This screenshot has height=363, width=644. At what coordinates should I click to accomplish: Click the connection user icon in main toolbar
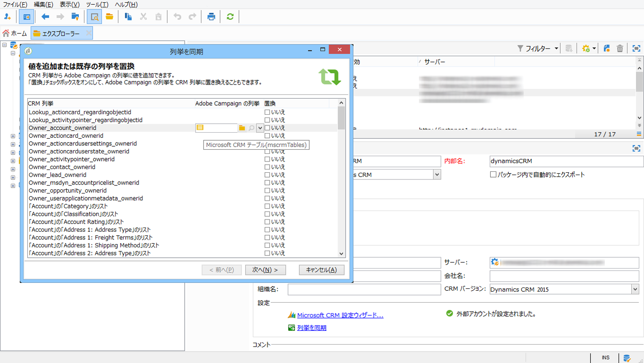click(7, 17)
